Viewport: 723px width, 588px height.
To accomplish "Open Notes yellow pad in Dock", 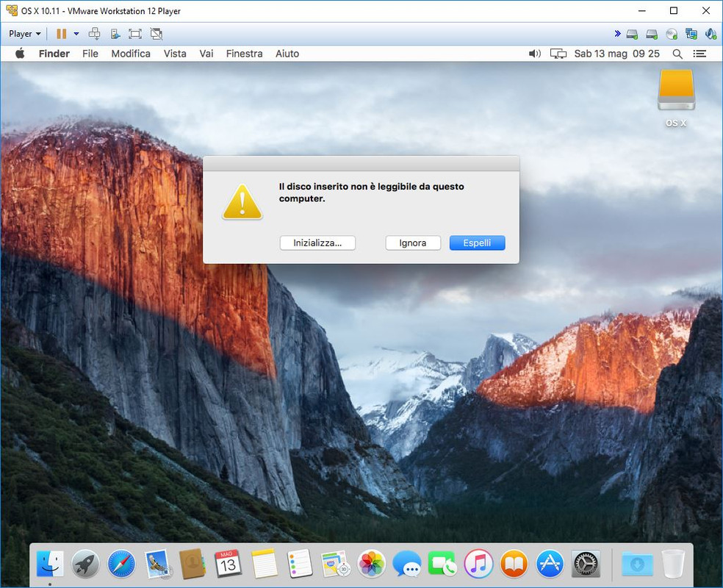I will pyautogui.click(x=265, y=563).
